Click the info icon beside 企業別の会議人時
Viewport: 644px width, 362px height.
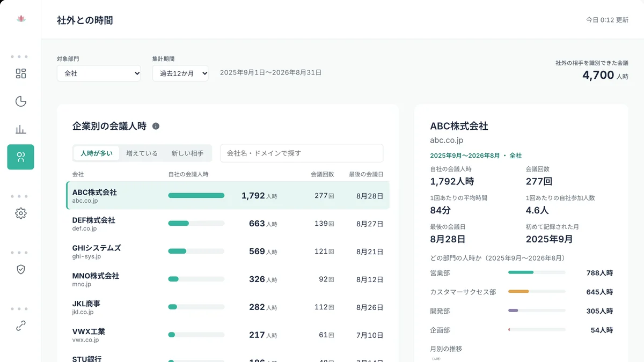coord(156,126)
